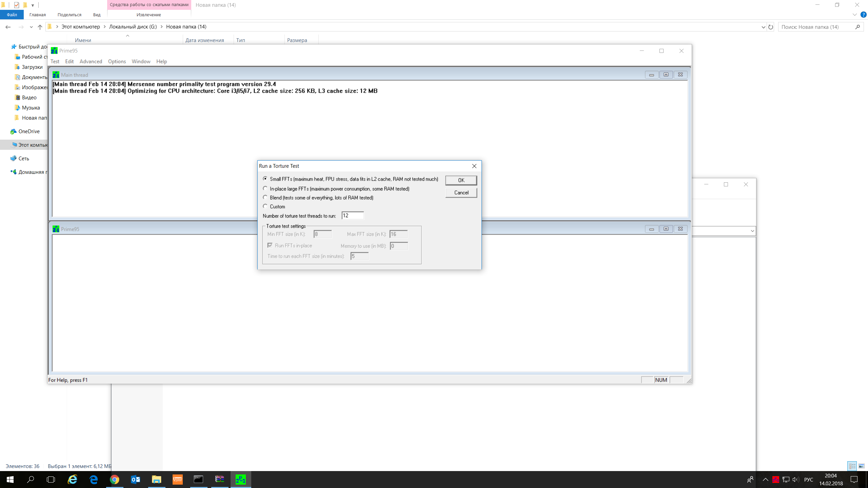The height and width of the screenshot is (488, 868).
Task: Select the Blend torture test option
Action: click(265, 197)
